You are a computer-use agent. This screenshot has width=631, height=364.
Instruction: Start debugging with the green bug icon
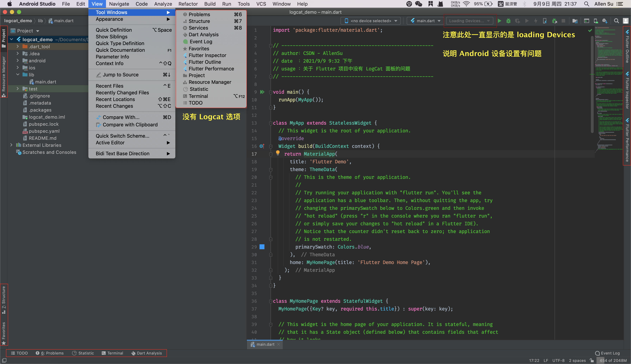(x=508, y=21)
